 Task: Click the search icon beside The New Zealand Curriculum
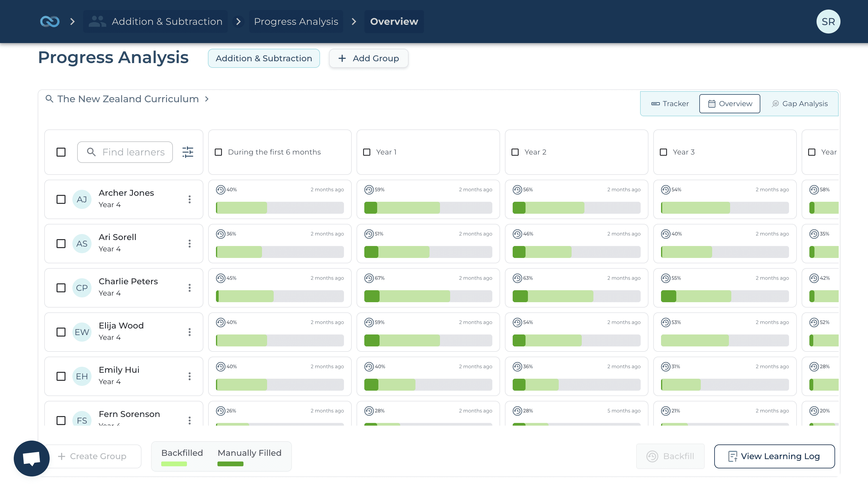[x=49, y=99]
